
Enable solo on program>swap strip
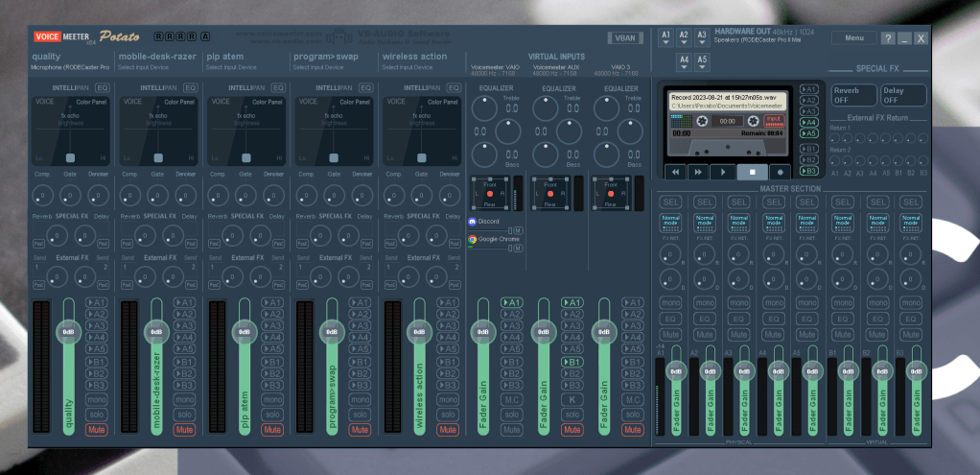[360, 415]
